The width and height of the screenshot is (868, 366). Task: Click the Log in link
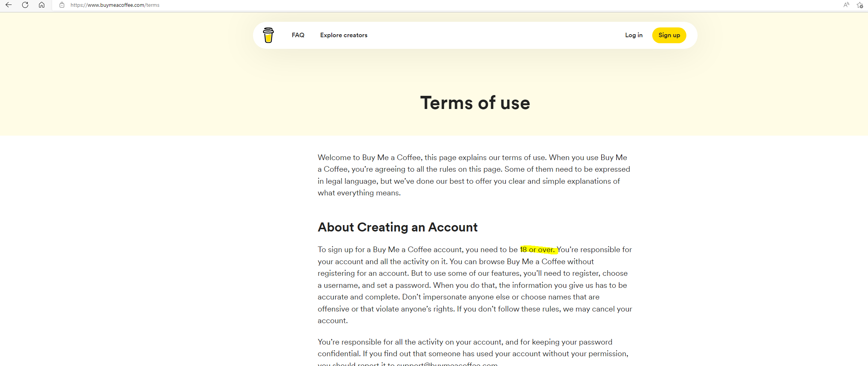pos(634,35)
